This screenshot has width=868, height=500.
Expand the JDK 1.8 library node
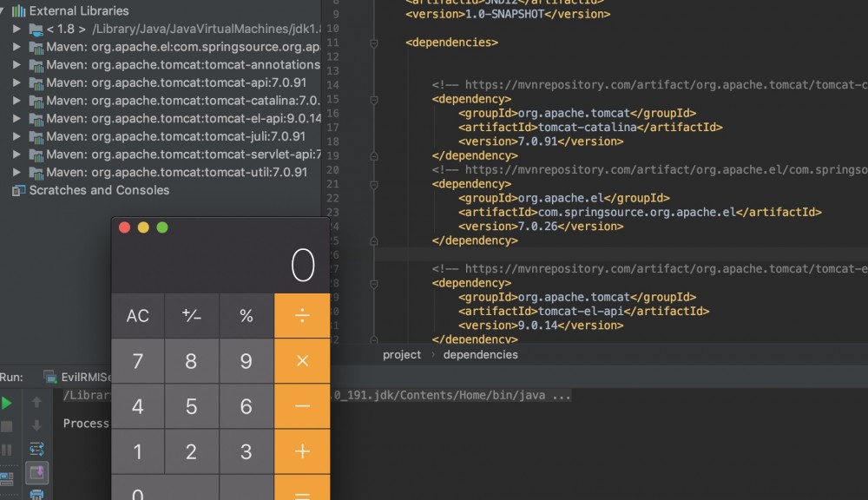point(16,30)
